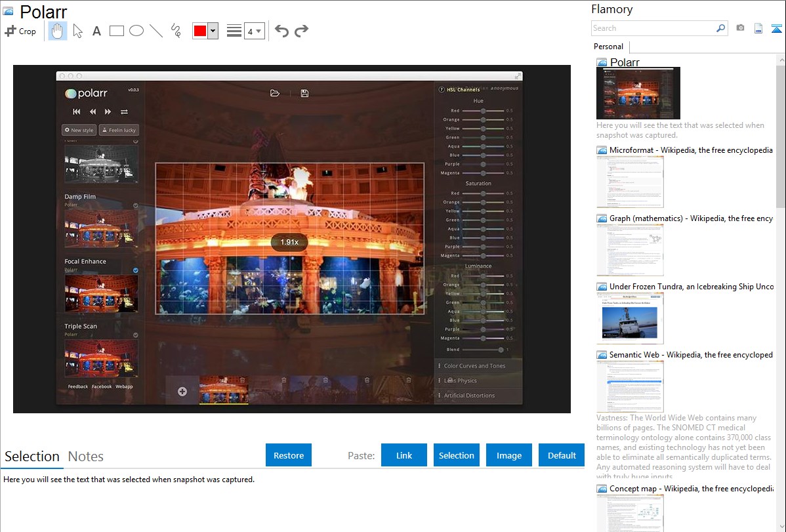
Task: Pick the ellipse shape tool
Action: click(x=136, y=31)
